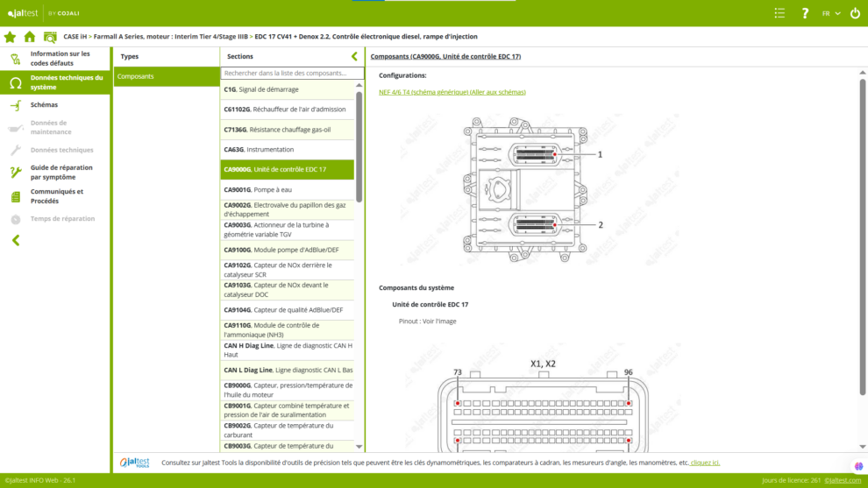
Task: Click content scroll up arrow
Action: point(863,73)
